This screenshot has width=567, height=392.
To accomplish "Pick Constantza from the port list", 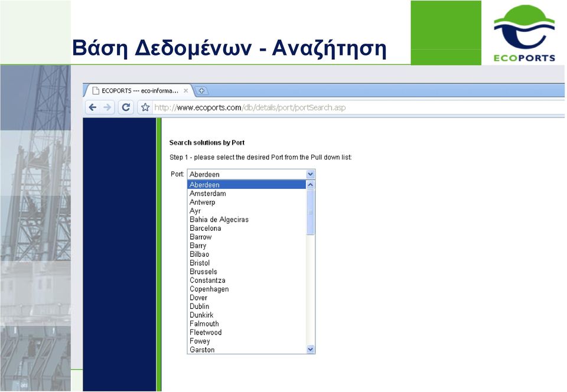I will click(247, 280).
